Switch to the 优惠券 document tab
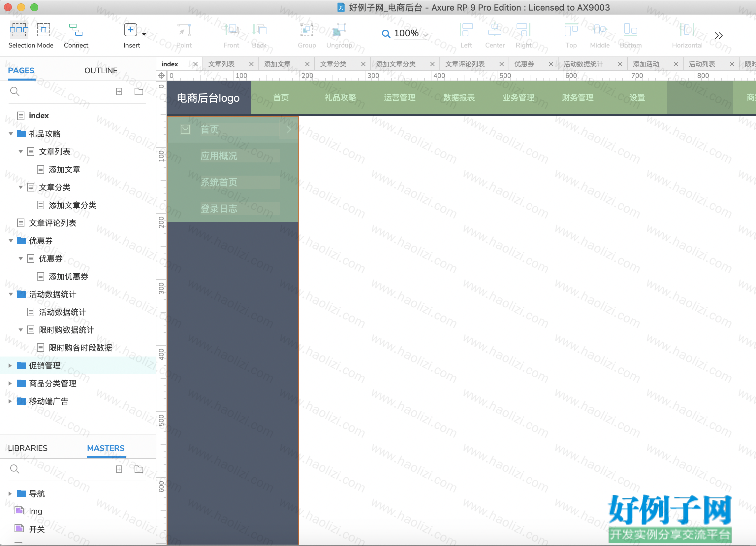The height and width of the screenshot is (546, 756). 524,64
